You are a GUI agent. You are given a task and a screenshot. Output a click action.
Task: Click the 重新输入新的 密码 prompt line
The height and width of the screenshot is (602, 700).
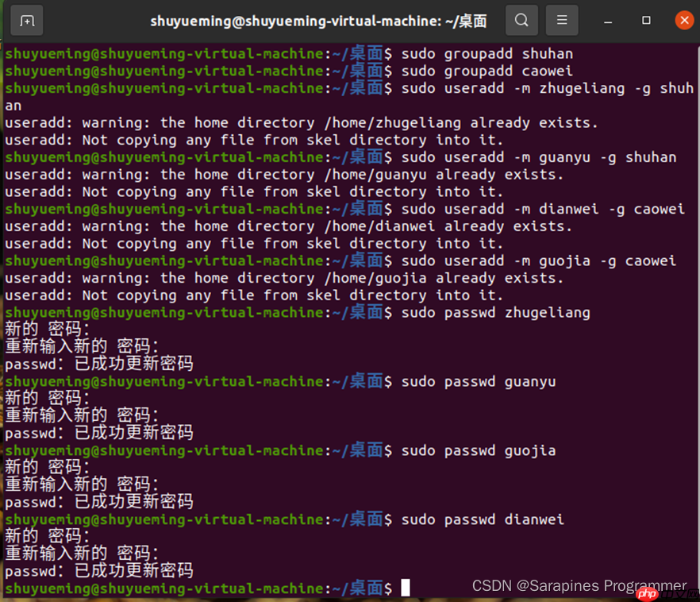click(79, 552)
